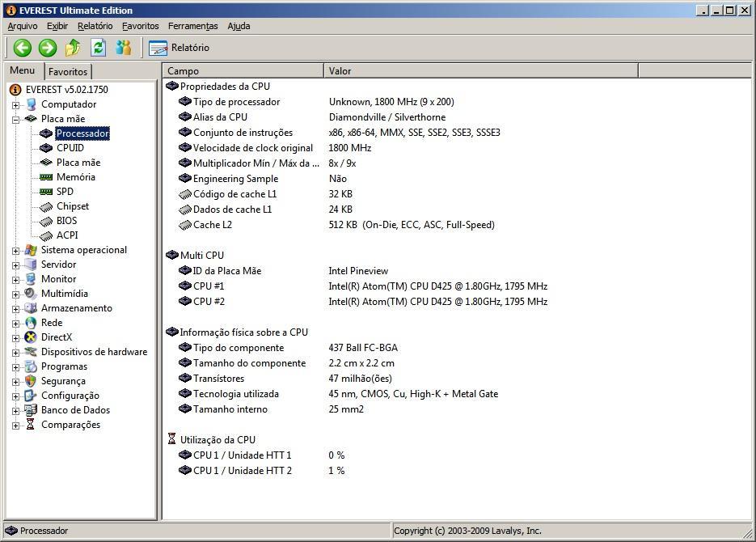Click the Memória RAM module icon

[x=46, y=177]
